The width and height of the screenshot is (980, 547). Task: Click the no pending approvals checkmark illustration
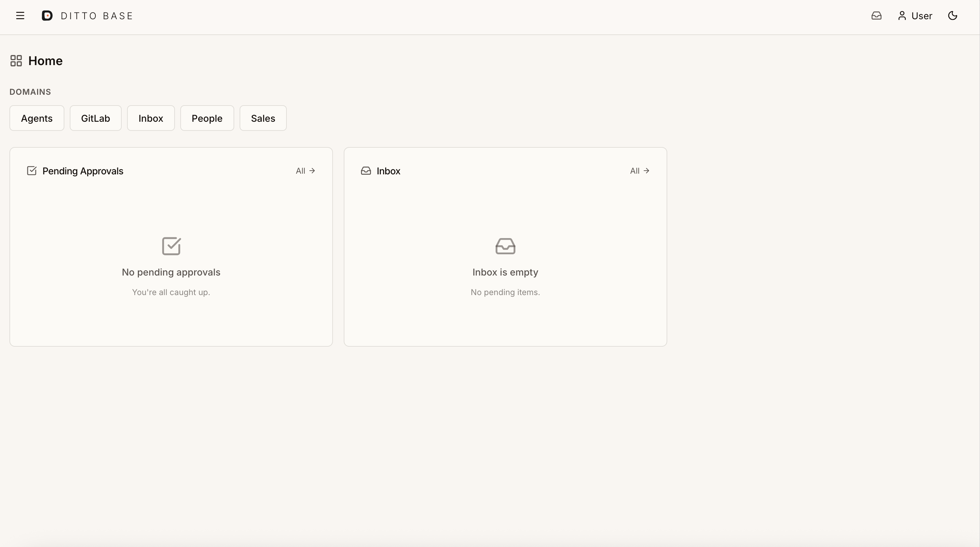tap(171, 246)
